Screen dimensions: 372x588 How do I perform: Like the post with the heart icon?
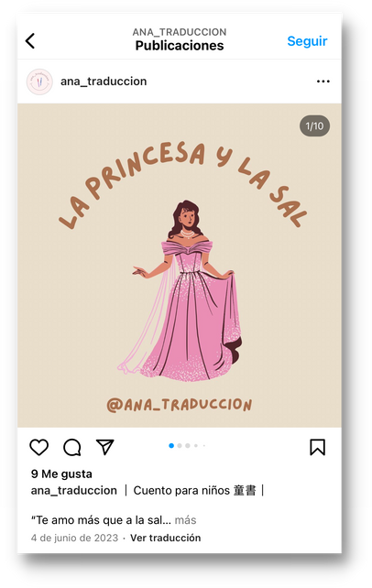pyautogui.click(x=39, y=447)
